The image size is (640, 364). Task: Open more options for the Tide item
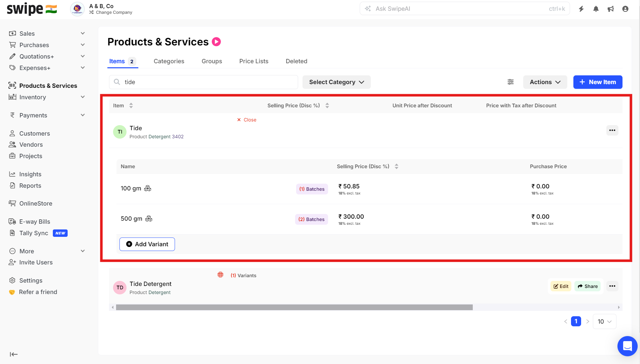612,130
